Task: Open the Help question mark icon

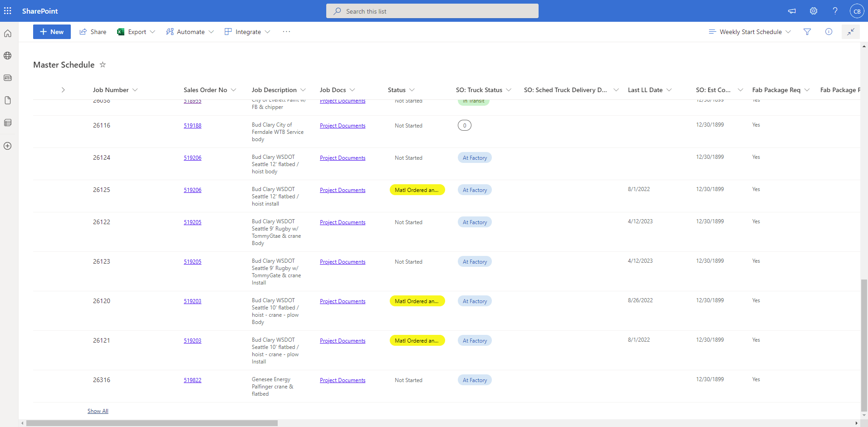Action: click(835, 11)
